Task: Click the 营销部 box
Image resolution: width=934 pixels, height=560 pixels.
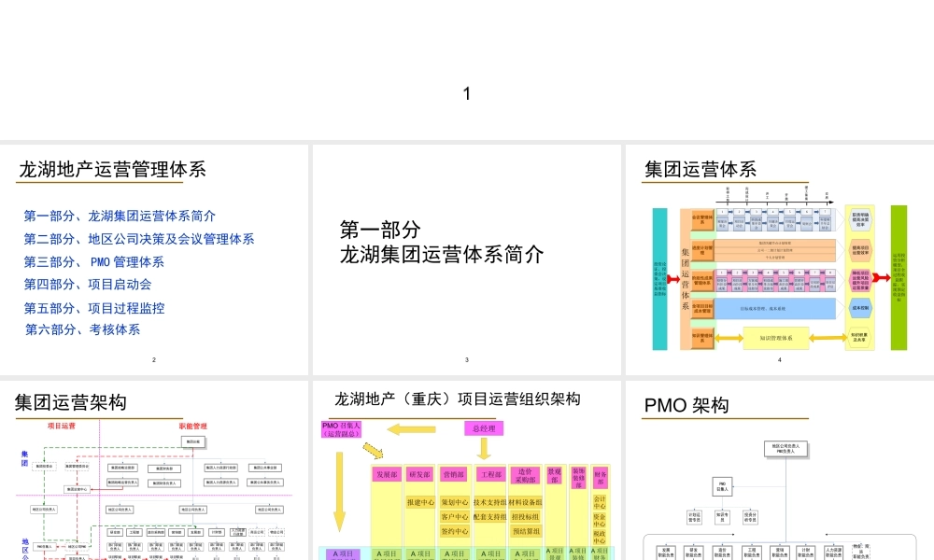Action: (454, 474)
